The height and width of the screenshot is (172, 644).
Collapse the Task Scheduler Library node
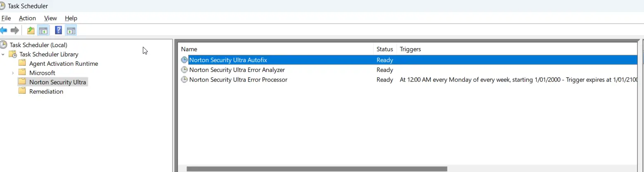(3, 54)
